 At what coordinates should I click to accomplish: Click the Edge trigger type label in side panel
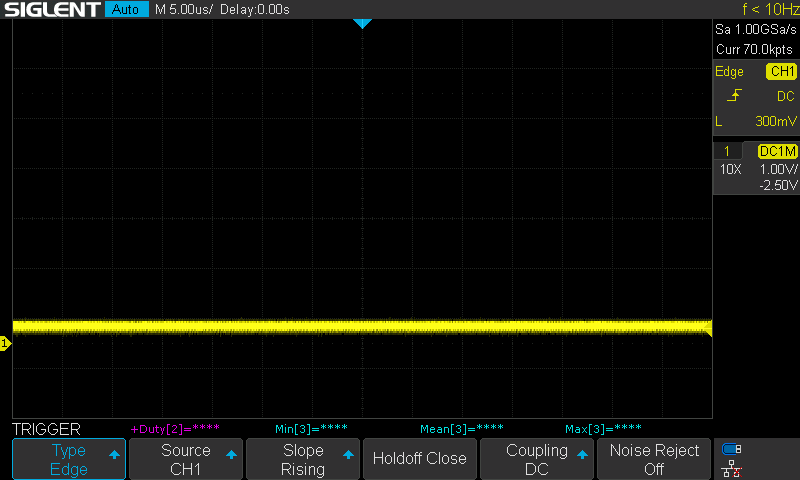click(729, 71)
